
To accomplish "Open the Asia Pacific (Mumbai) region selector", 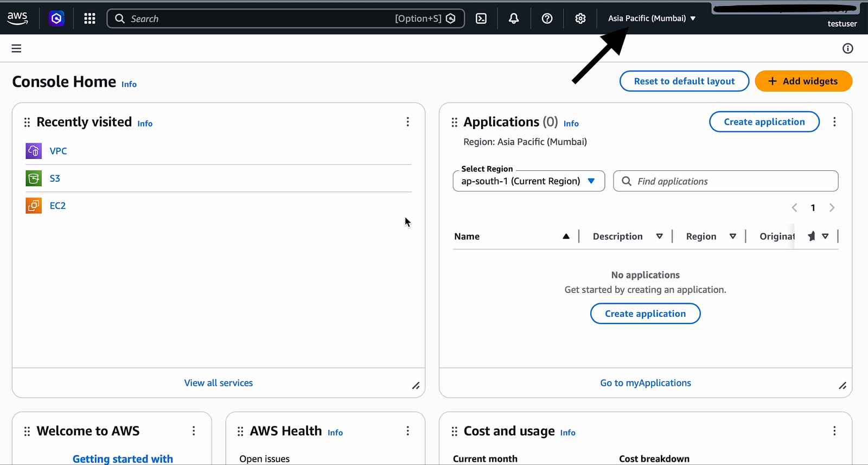I will (652, 18).
